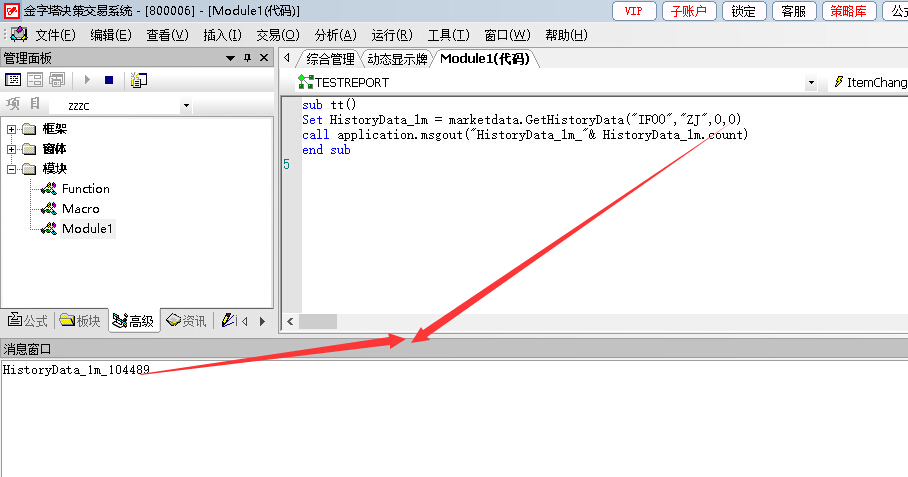Switch to the 板块 panel tab
908x477 pixels.
[80, 320]
